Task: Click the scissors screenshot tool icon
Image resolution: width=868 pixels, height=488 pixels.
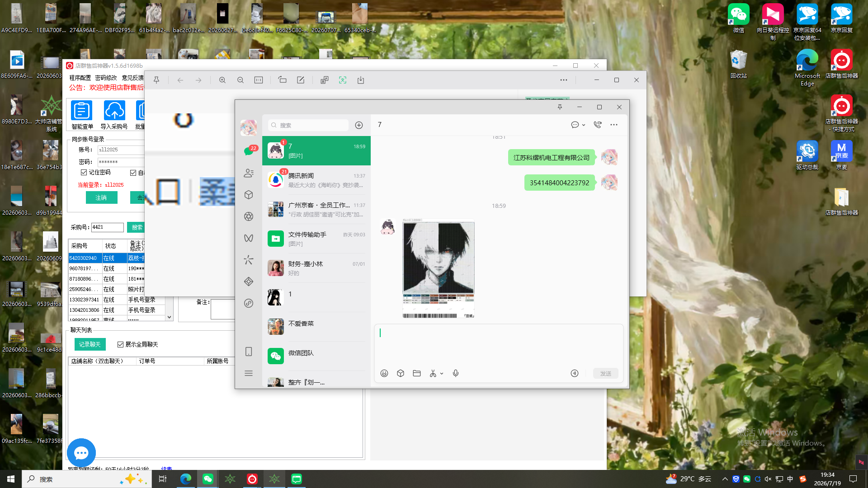Action: [x=433, y=373]
